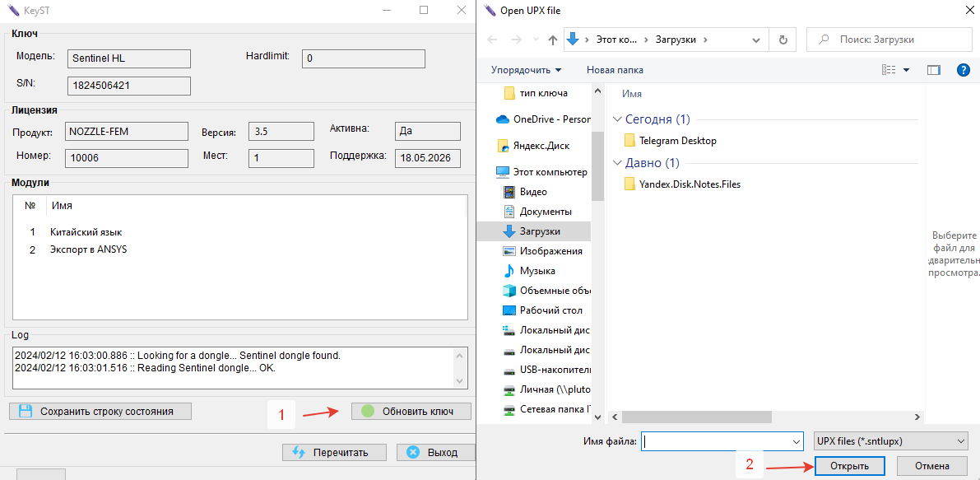Viewport: 980px width, 480px height.
Task: Click the blue X icon on the Выход button
Action: click(x=412, y=453)
